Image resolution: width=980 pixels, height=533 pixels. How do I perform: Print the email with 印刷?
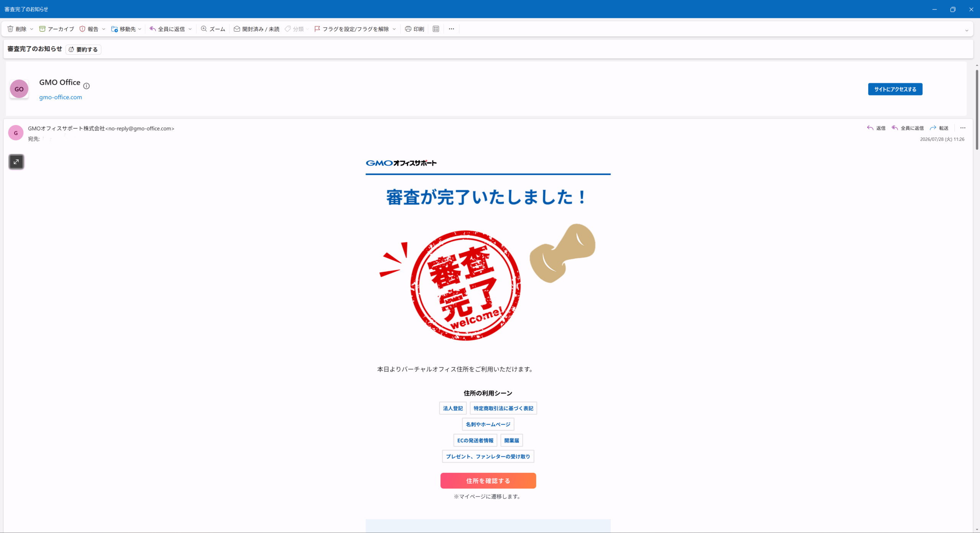coord(415,29)
